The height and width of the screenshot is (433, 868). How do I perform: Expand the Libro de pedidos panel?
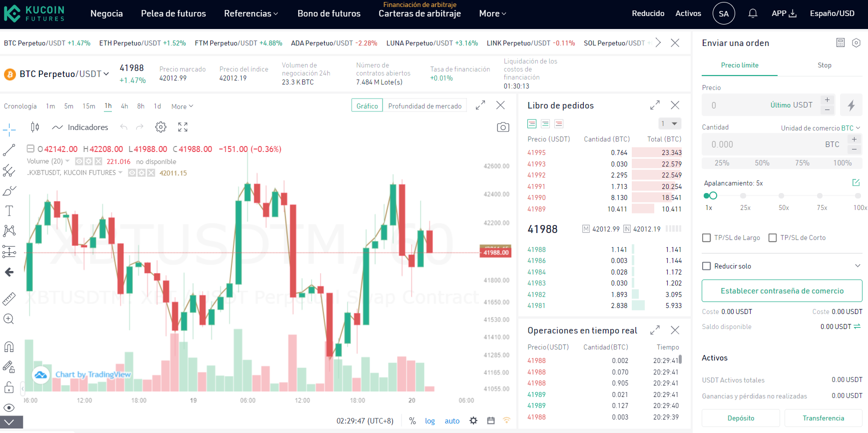[655, 105]
